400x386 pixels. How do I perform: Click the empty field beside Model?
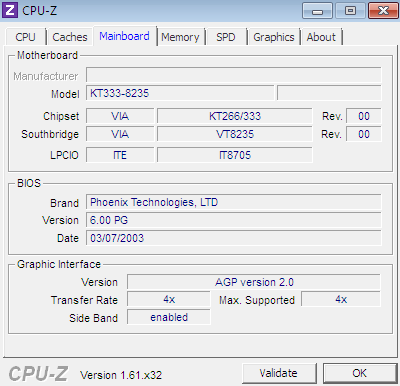click(329, 93)
